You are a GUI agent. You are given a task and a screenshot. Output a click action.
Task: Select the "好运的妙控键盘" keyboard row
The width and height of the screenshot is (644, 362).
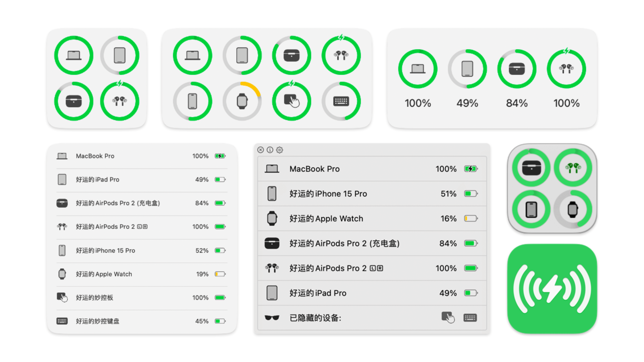click(x=142, y=321)
